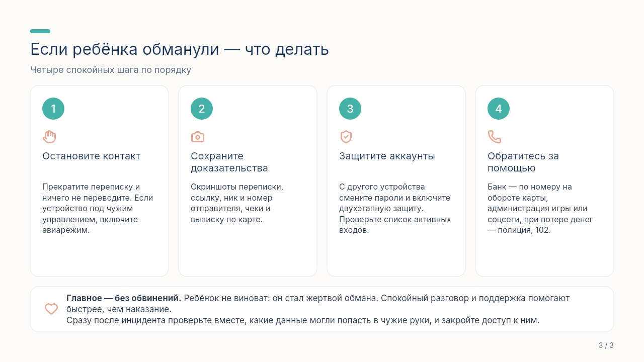Click the paragraph starting Скриншоты переписки

click(237, 203)
